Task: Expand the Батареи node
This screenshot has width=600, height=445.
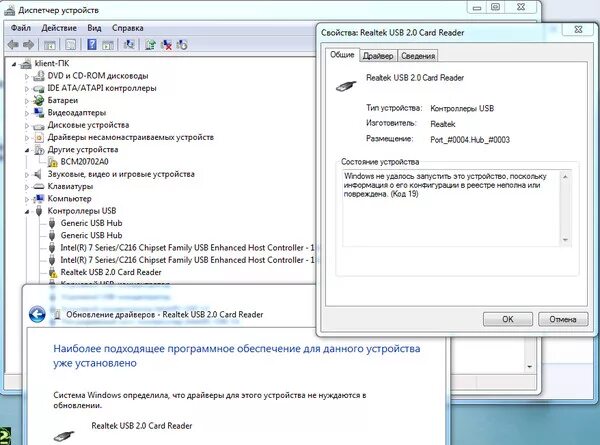Action: [27, 101]
